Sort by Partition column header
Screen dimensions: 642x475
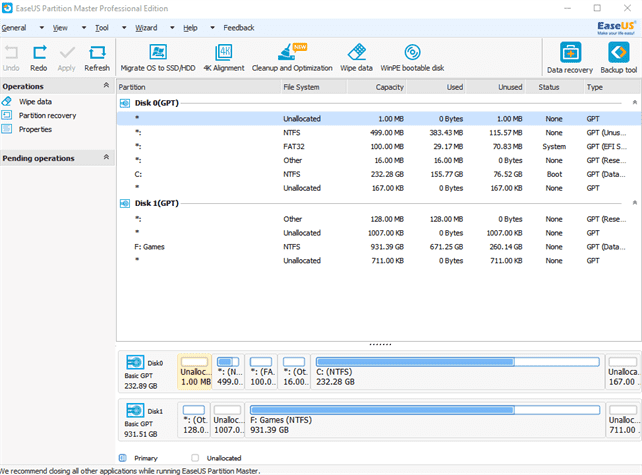click(199, 87)
